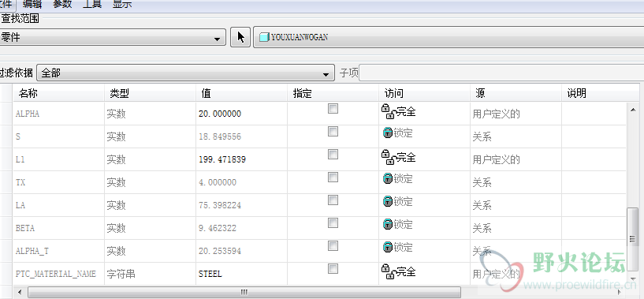This screenshot has width=644, height=299.
Task: Click the vertical scrollbar thumb
Action: click(x=633, y=238)
